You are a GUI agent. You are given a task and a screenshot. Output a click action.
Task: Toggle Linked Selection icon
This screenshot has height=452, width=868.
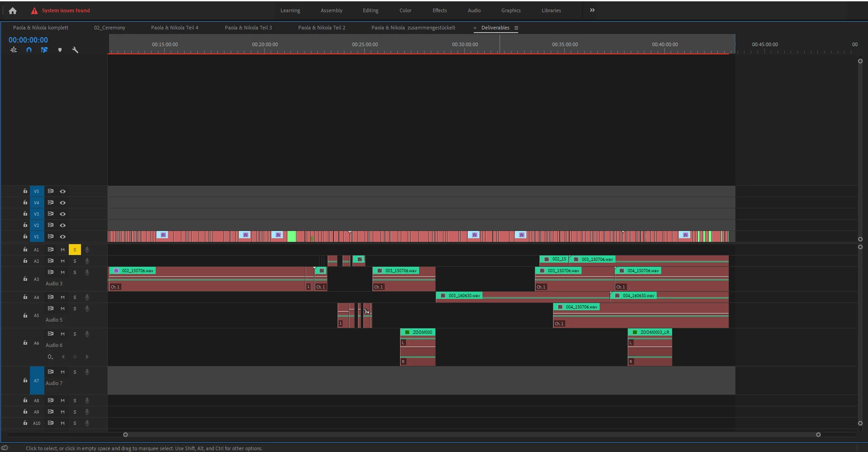pos(44,50)
